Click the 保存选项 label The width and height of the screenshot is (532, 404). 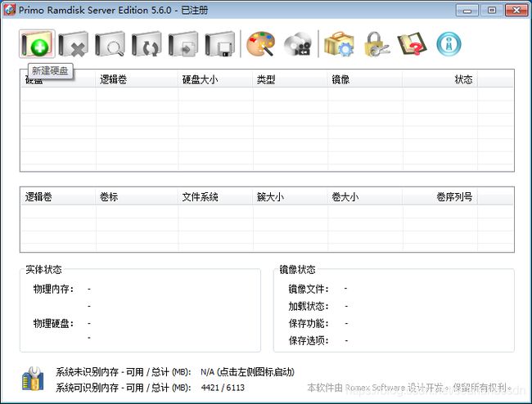pyautogui.click(x=309, y=340)
